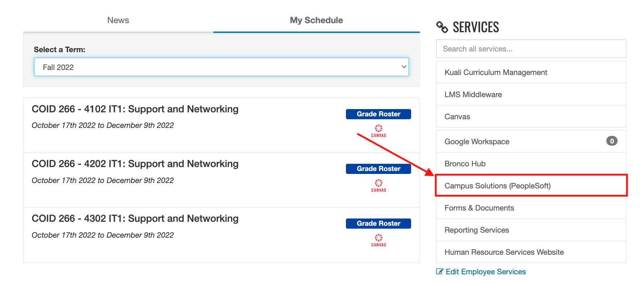
Task: Open Grade Roster for COID 266 - 4202
Action: [x=379, y=169]
